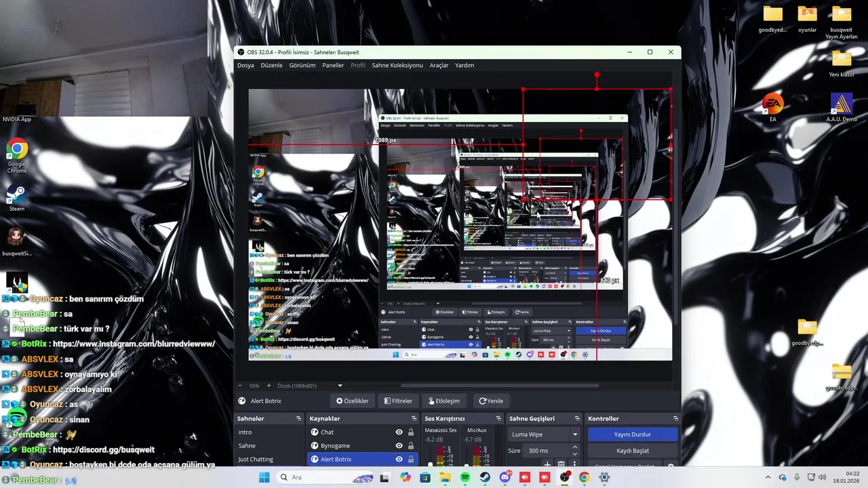Open the Paneller menu
Screen dimensions: 868x488
tap(333, 65)
